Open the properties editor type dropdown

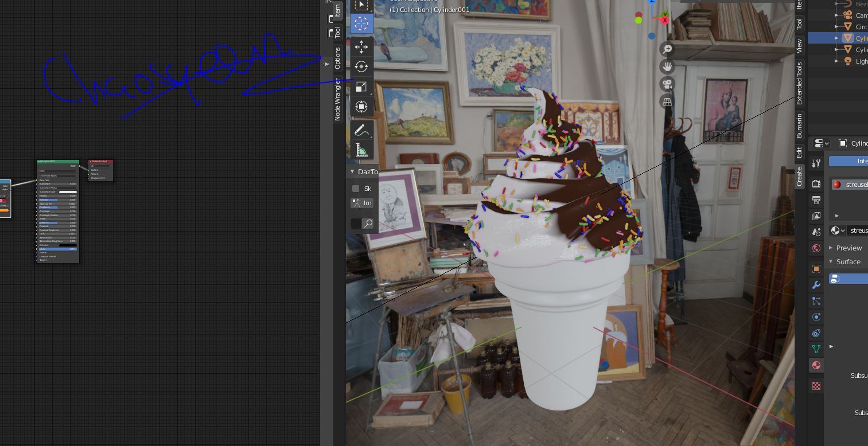pos(822,143)
